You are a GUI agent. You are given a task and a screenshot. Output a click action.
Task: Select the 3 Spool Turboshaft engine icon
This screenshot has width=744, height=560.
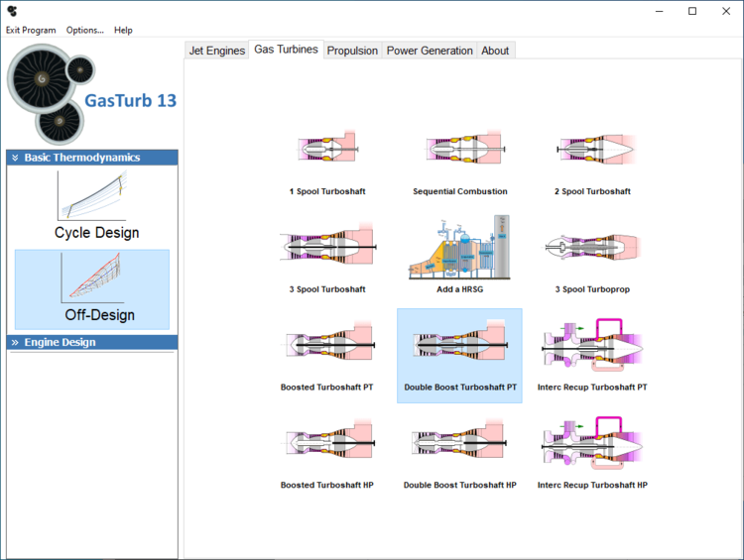[x=327, y=248]
